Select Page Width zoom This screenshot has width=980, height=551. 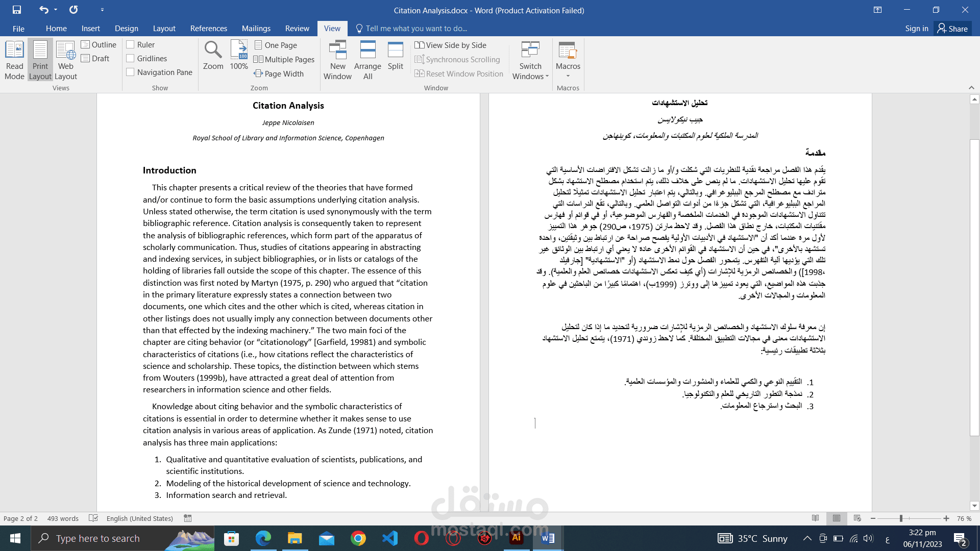click(x=279, y=74)
